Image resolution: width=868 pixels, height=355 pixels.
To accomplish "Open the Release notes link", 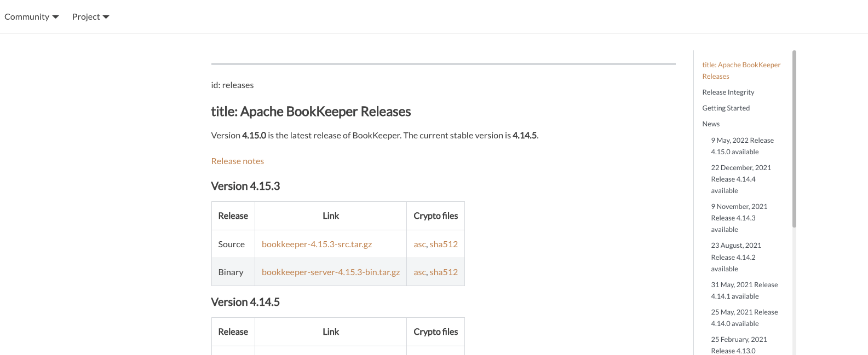I will [238, 161].
